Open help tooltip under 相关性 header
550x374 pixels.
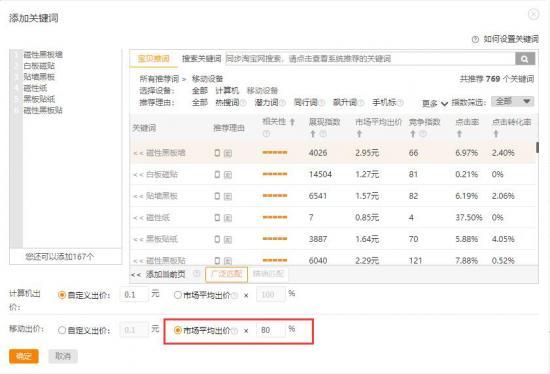(x=266, y=134)
